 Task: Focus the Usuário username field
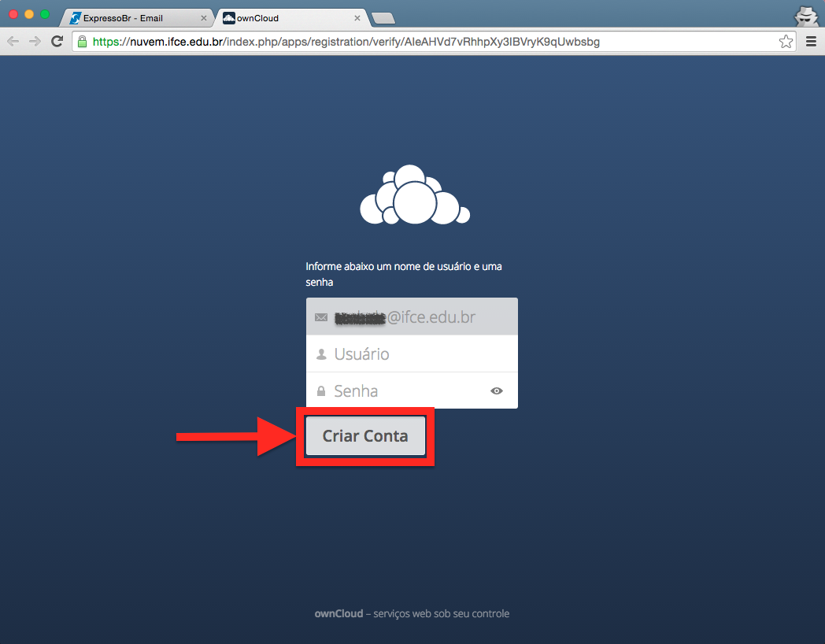(x=412, y=353)
